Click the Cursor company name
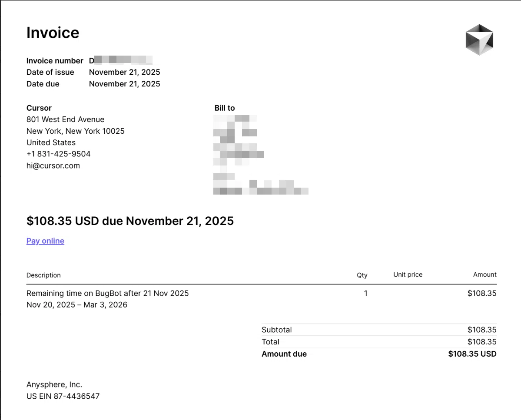This screenshot has width=521, height=420. tap(39, 108)
